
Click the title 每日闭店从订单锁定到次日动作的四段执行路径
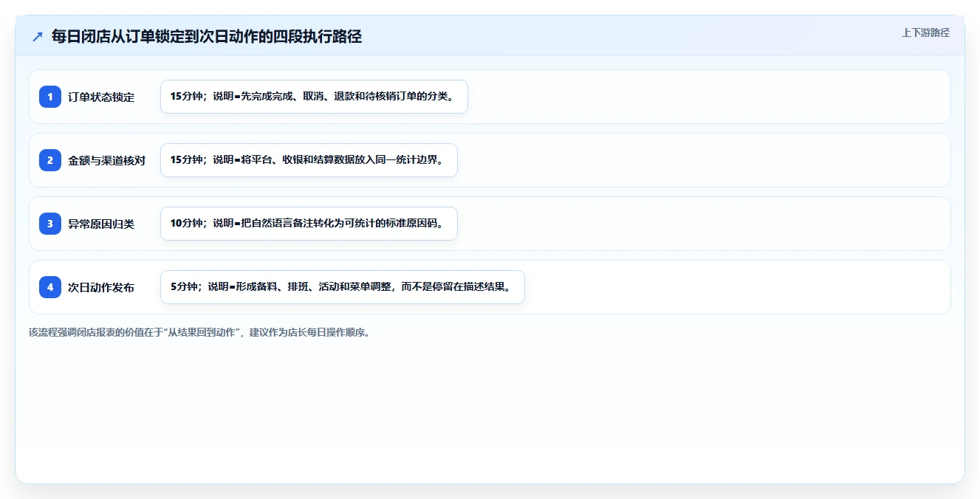207,36
